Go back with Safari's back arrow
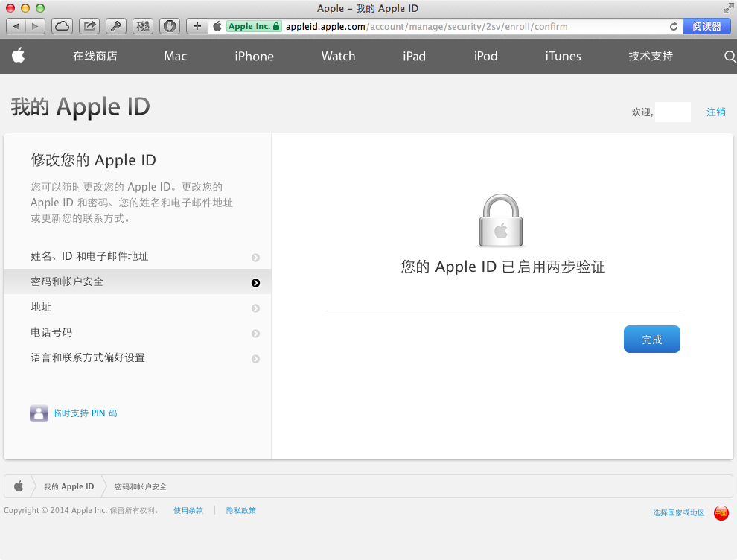737x560 pixels. (x=16, y=26)
